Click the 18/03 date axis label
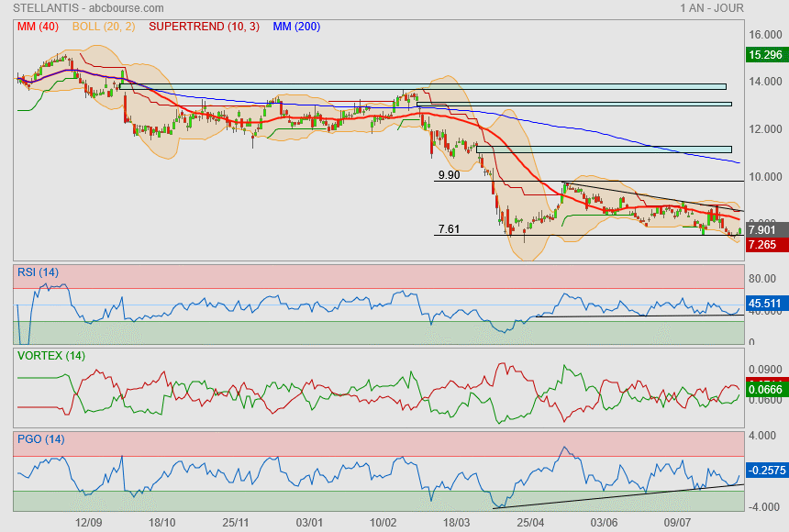The width and height of the screenshot is (789, 532). [x=456, y=523]
